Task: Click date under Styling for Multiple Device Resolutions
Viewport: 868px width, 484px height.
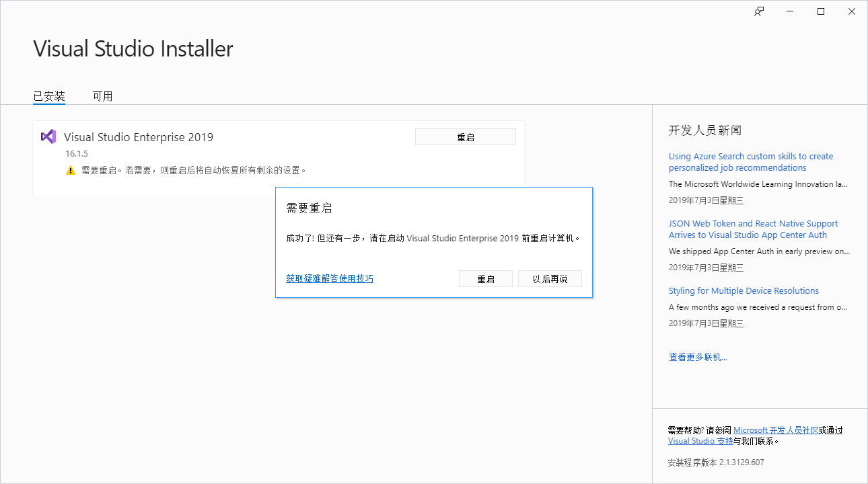Action: point(707,323)
